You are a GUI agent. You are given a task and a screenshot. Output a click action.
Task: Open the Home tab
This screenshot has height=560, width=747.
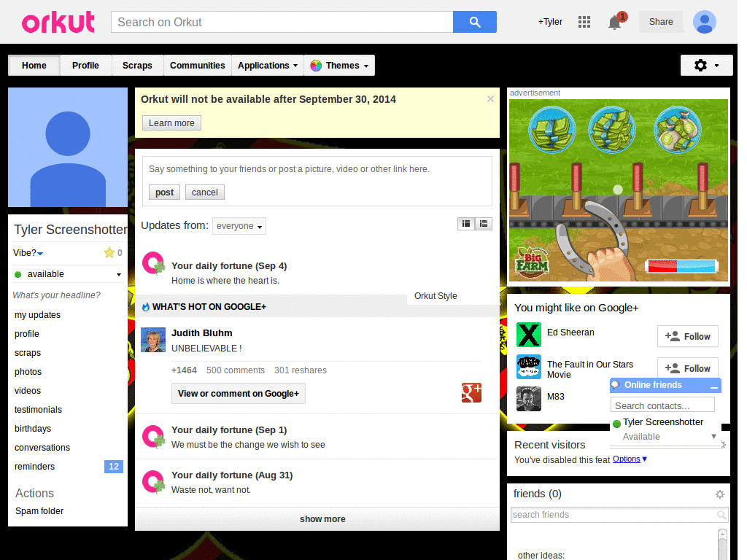click(x=34, y=65)
